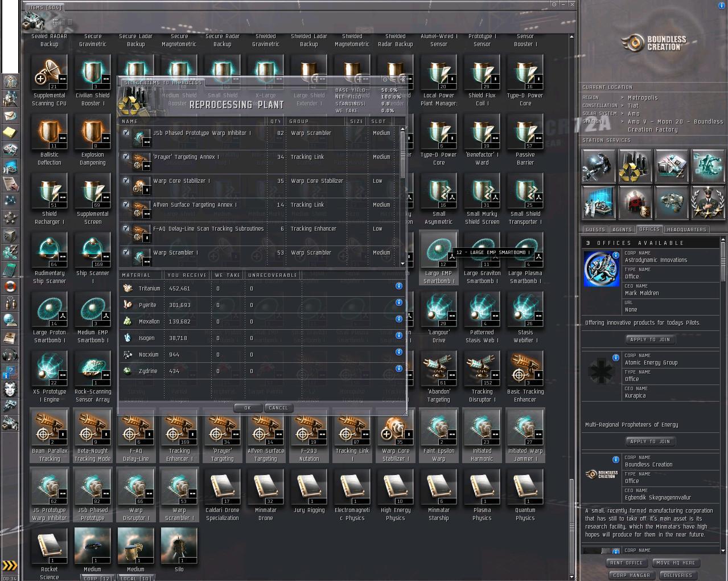Screen dimensions: 728x581
Task: Show info for Astrodynamic Innovations corporation
Action: click(x=616, y=255)
